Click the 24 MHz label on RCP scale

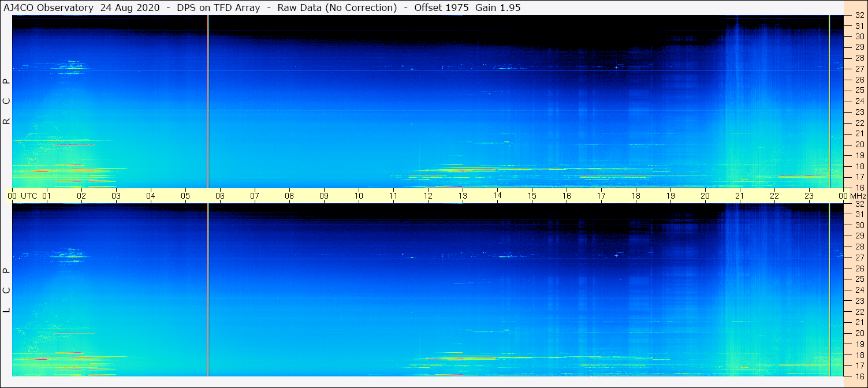[x=859, y=101]
